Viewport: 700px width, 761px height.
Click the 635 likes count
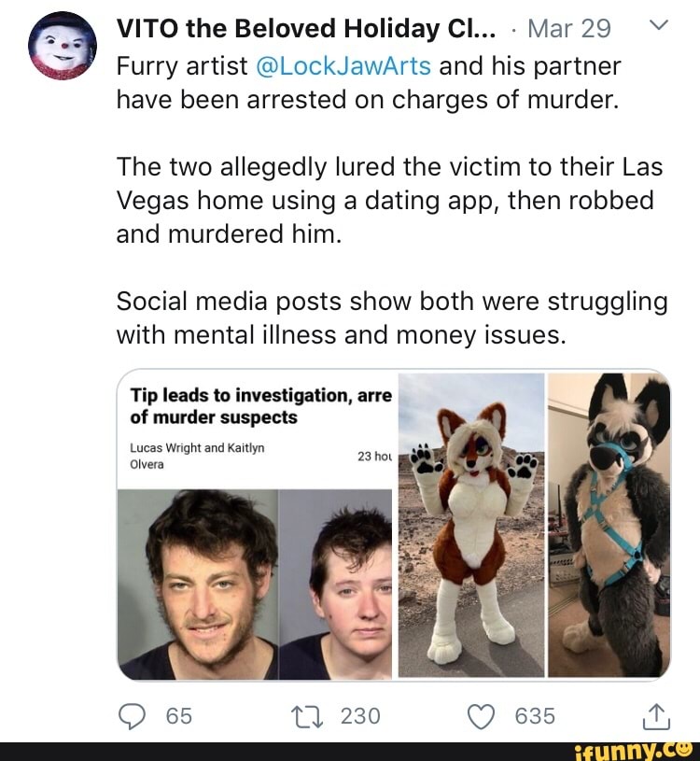[535, 717]
